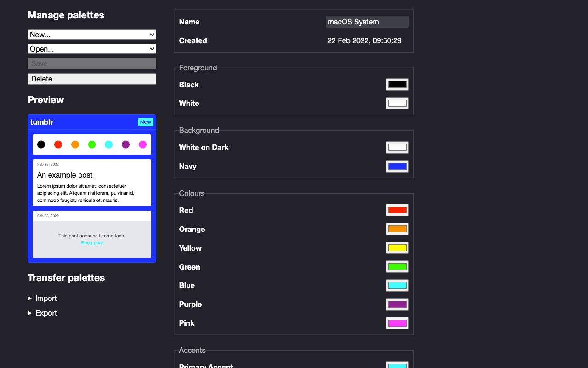Open the Green colour swatch
The width and height of the screenshot is (588, 368).
(397, 267)
